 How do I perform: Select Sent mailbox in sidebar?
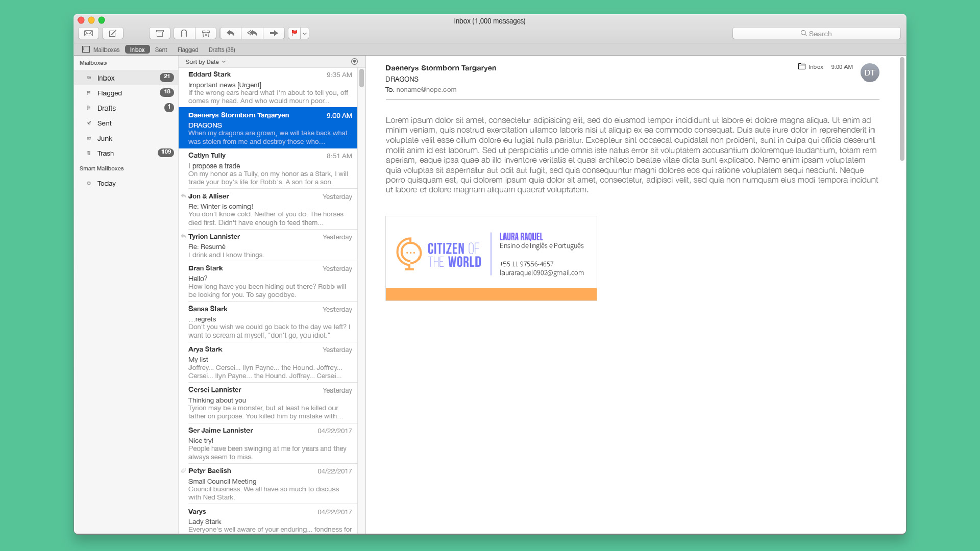pos(126,123)
